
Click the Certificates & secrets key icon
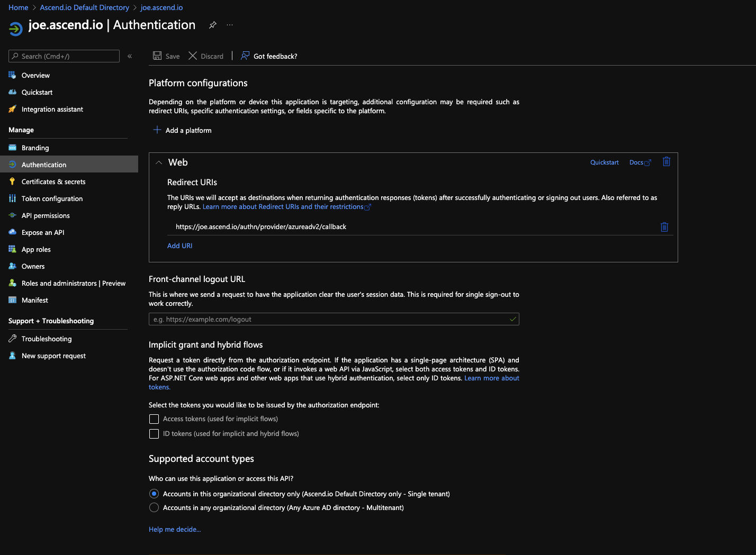pyautogui.click(x=12, y=181)
